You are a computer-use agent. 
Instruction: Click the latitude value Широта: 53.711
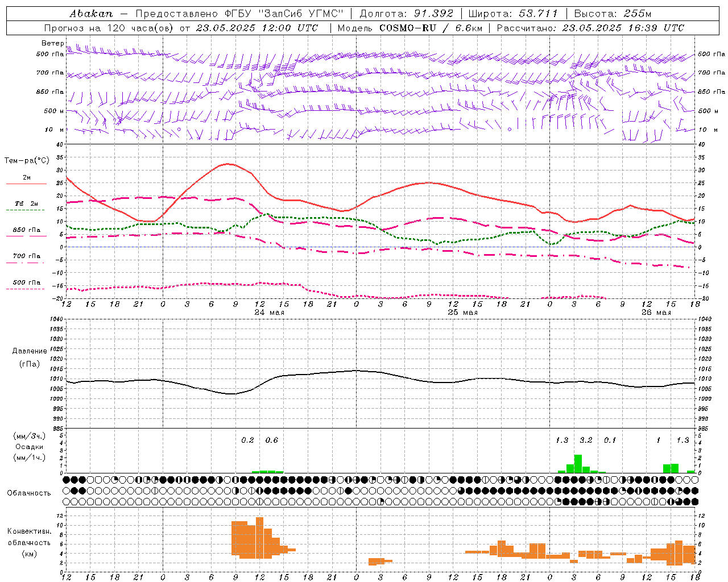(x=514, y=14)
